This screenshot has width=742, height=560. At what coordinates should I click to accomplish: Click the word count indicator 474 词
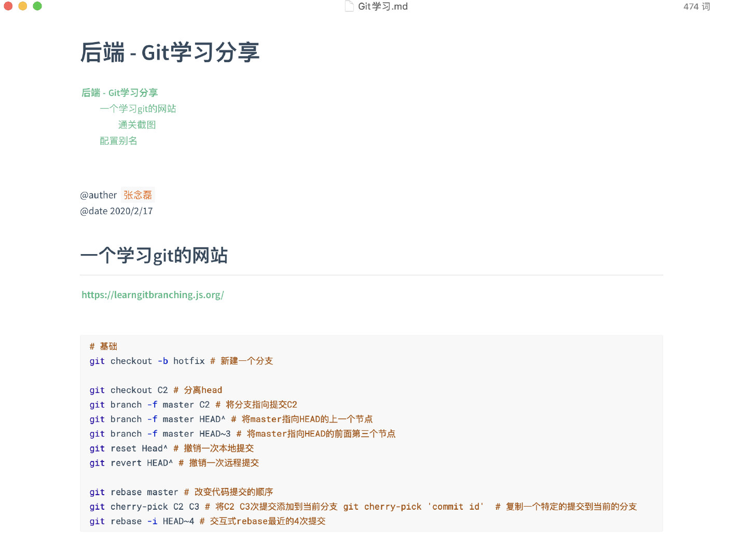click(696, 6)
